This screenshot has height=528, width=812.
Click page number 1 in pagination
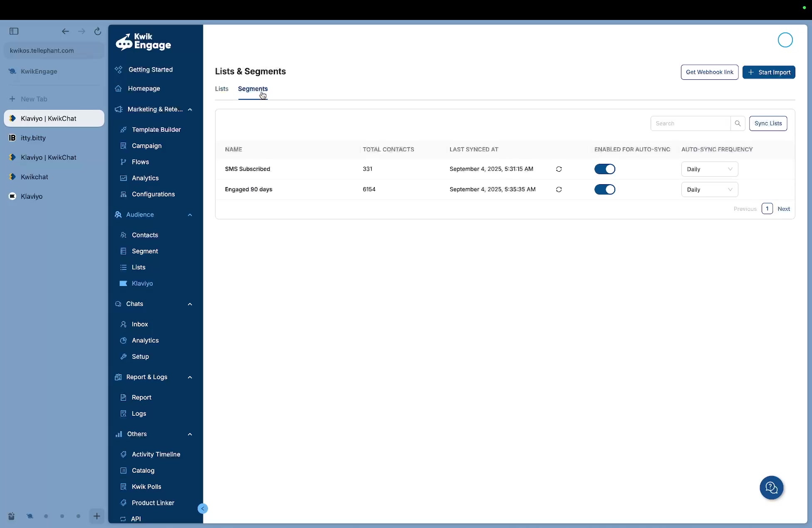click(x=767, y=209)
